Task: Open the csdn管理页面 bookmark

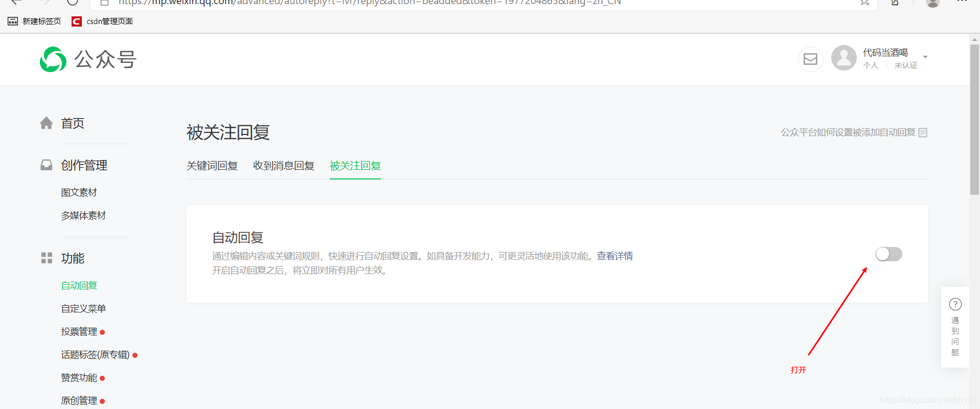Action: [102, 21]
